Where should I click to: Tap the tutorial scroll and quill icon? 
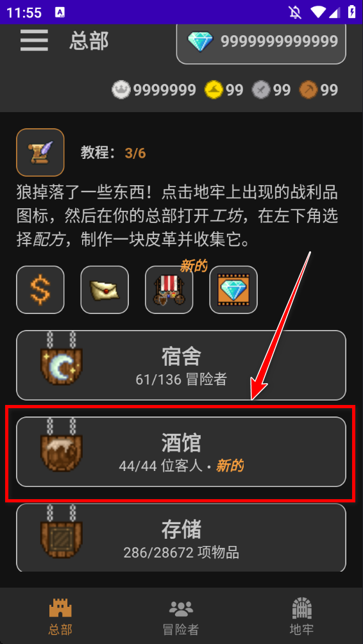[x=40, y=153]
